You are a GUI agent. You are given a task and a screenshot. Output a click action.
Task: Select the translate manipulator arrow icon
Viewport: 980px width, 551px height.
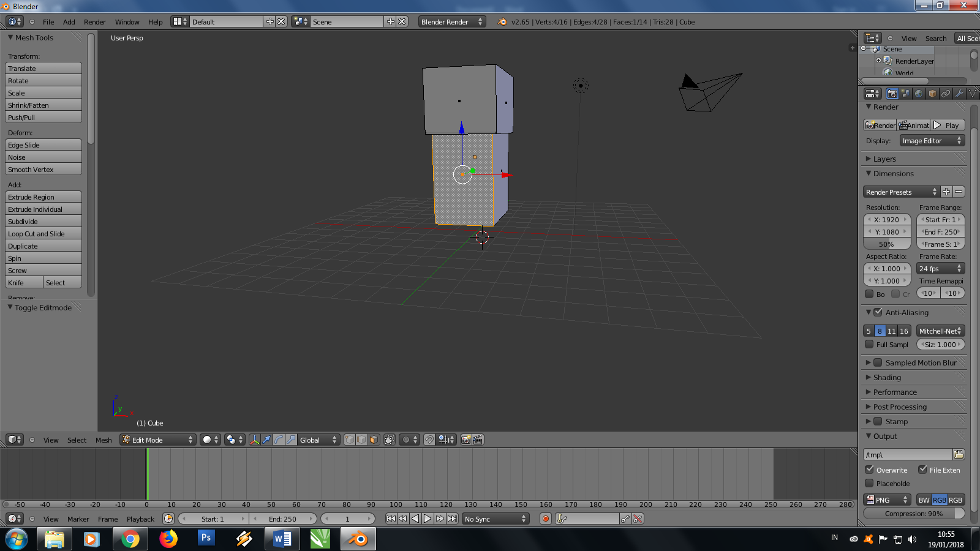click(x=267, y=440)
